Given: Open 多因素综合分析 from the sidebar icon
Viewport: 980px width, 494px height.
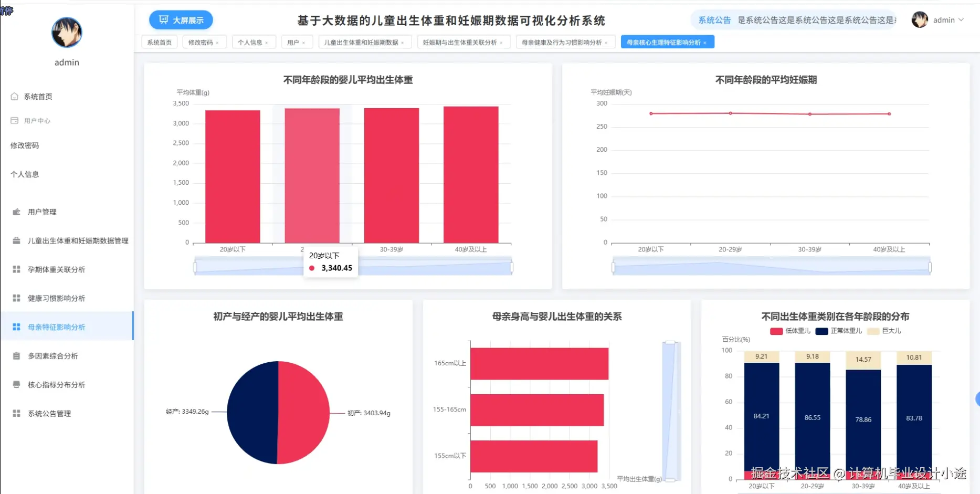Looking at the screenshot, I should (x=15, y=355).
